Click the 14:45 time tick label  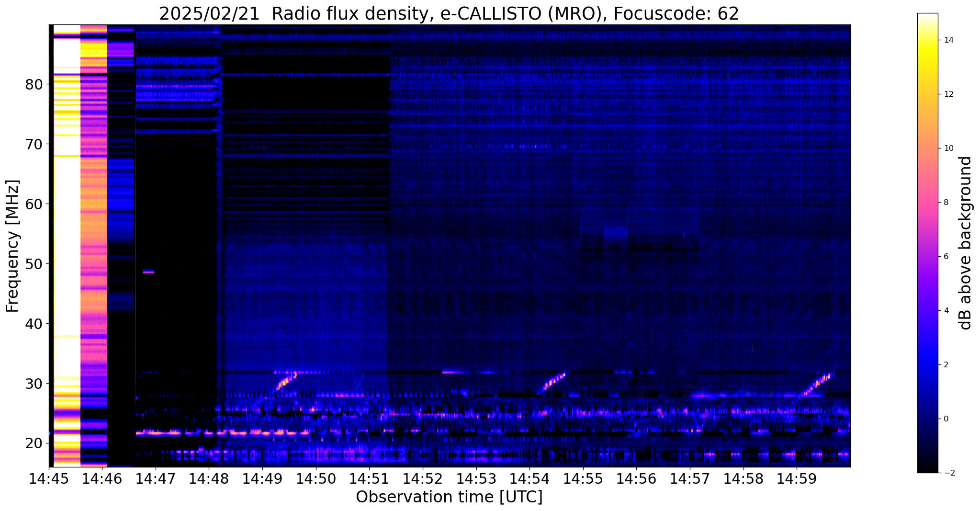coord(49,479)
